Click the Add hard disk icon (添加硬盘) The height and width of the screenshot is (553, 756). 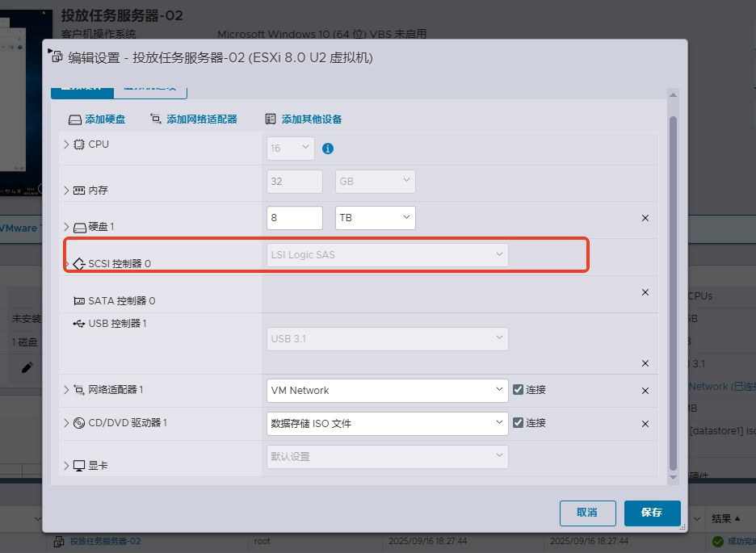tap(75, 119)
